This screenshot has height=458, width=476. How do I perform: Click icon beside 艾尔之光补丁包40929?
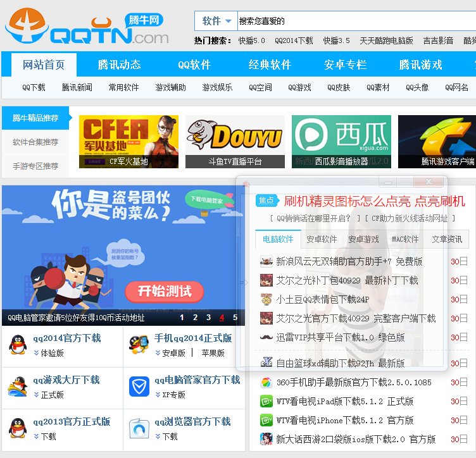pos(266,280)
